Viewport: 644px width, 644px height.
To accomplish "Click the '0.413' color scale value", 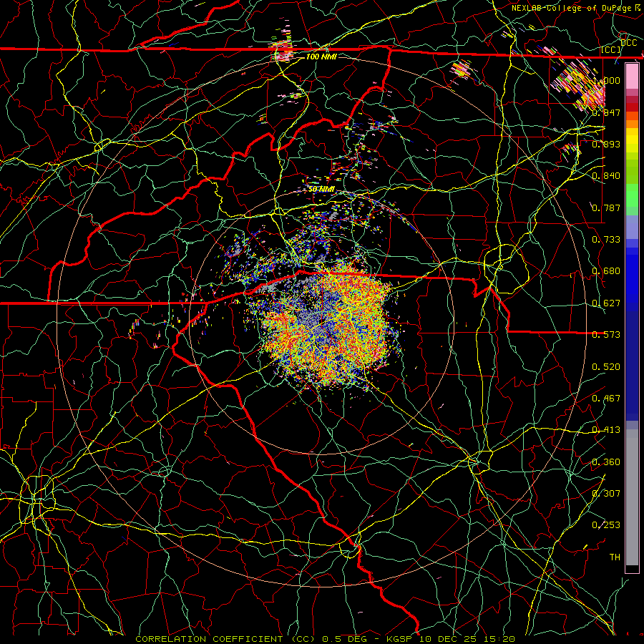I will click(x=606, y=430).
